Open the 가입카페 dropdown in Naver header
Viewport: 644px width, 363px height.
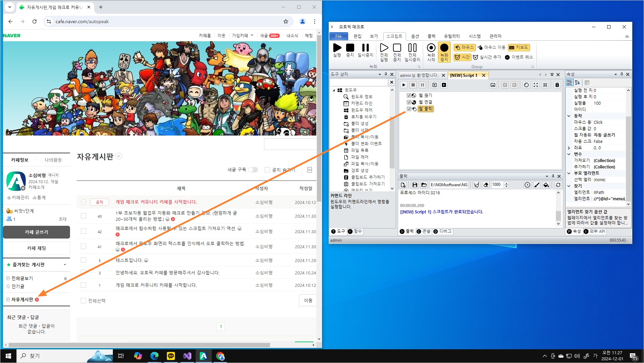[243, 36]
